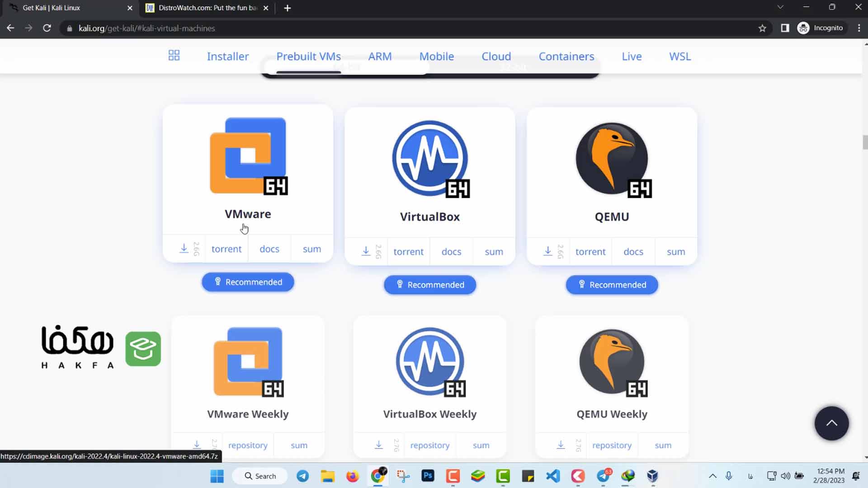Go back using browser back arrow
Image resolution: width=868 pixels, height=488 pixels.
coord(10,28)
